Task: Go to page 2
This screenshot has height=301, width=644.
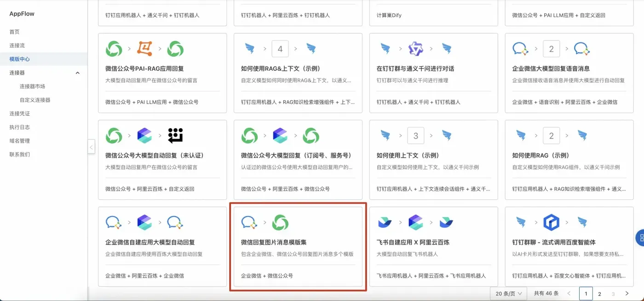Action: (599, 294)
